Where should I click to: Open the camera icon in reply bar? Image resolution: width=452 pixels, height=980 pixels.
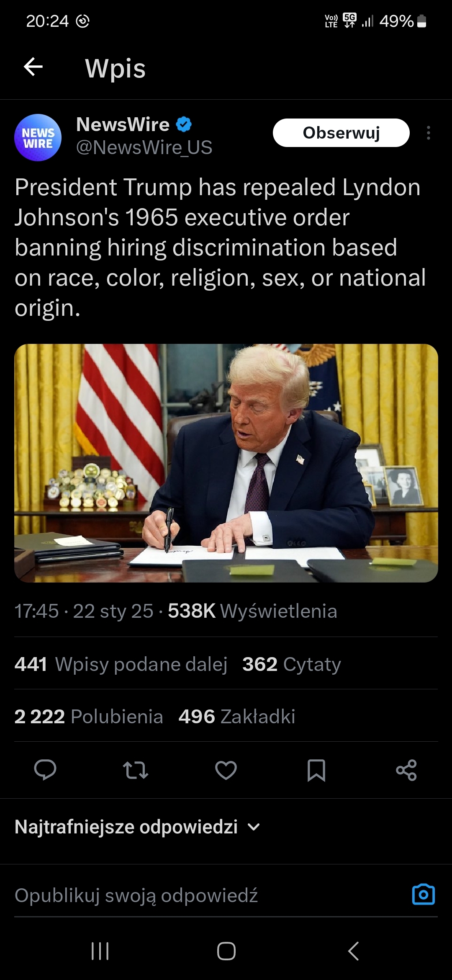[424, 895]
